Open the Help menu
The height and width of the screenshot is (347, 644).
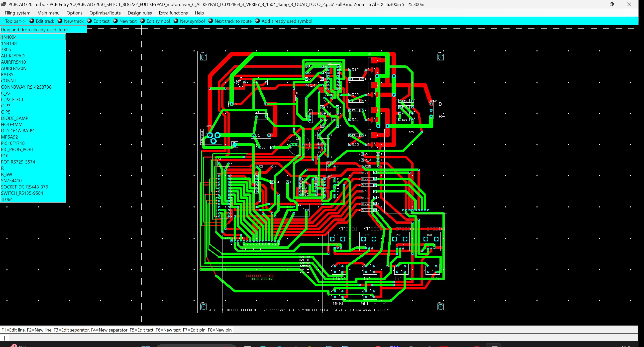point(199,13)
